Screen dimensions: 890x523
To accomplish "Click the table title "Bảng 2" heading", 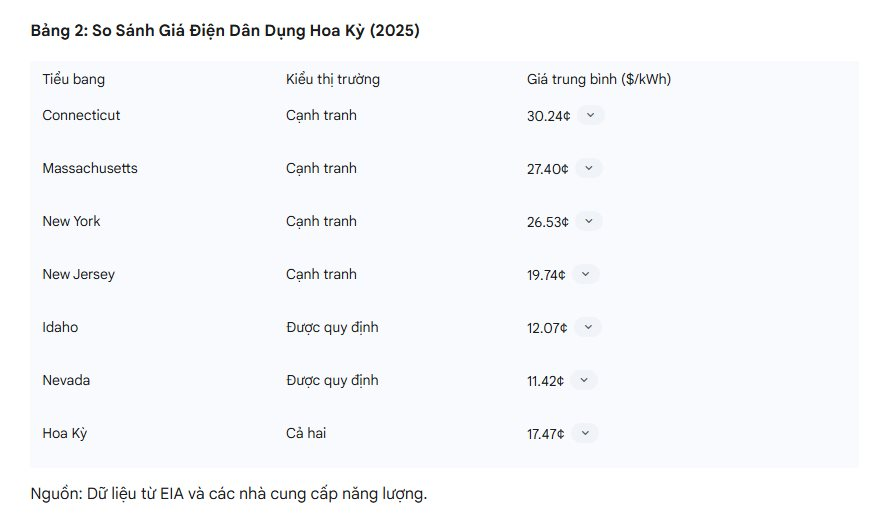I will coord(225,31).
